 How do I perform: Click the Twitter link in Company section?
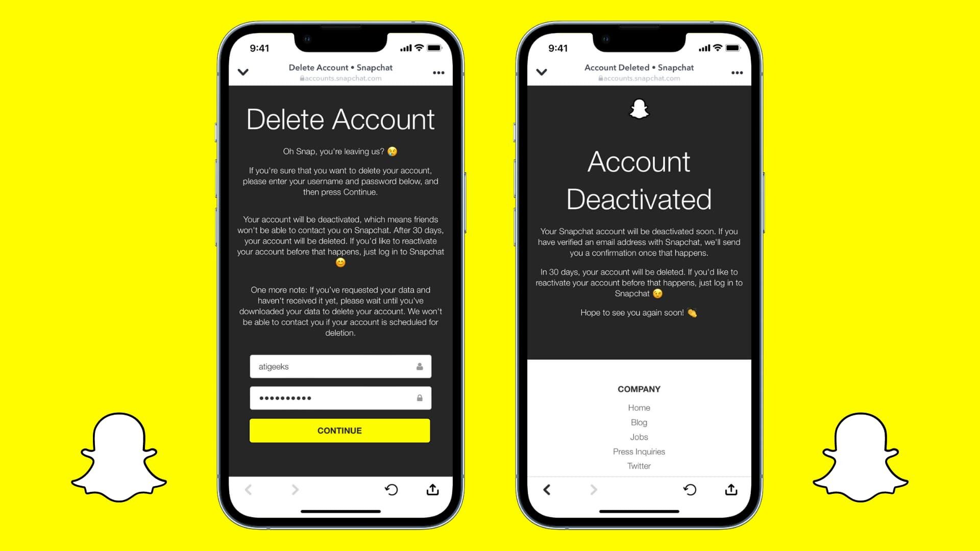pos(638,466)
